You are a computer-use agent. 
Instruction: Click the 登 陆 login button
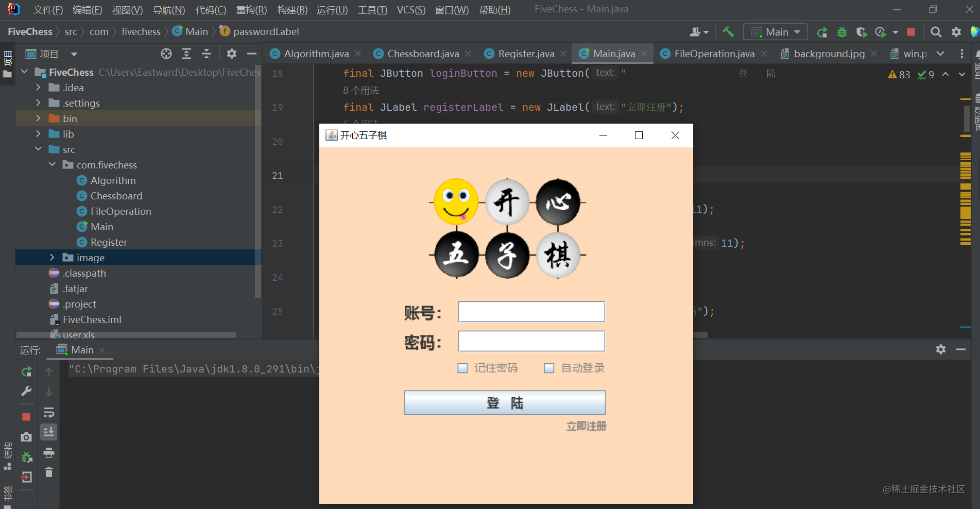(505, 403)
